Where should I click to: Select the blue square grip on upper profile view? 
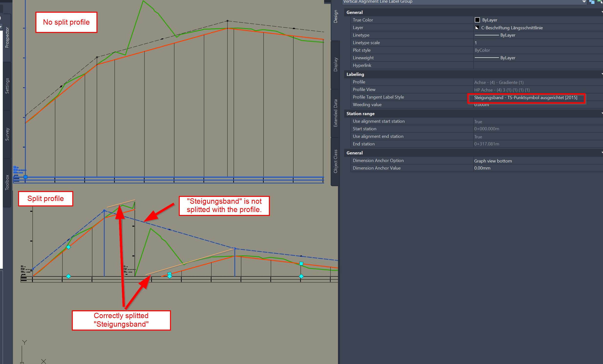point(25,177)
